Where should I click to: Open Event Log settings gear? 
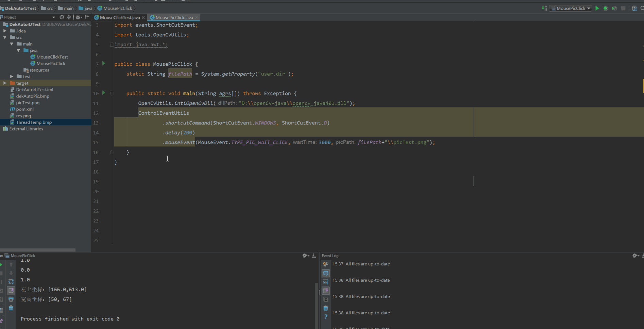pyautogui.click(x=635, y=256)
